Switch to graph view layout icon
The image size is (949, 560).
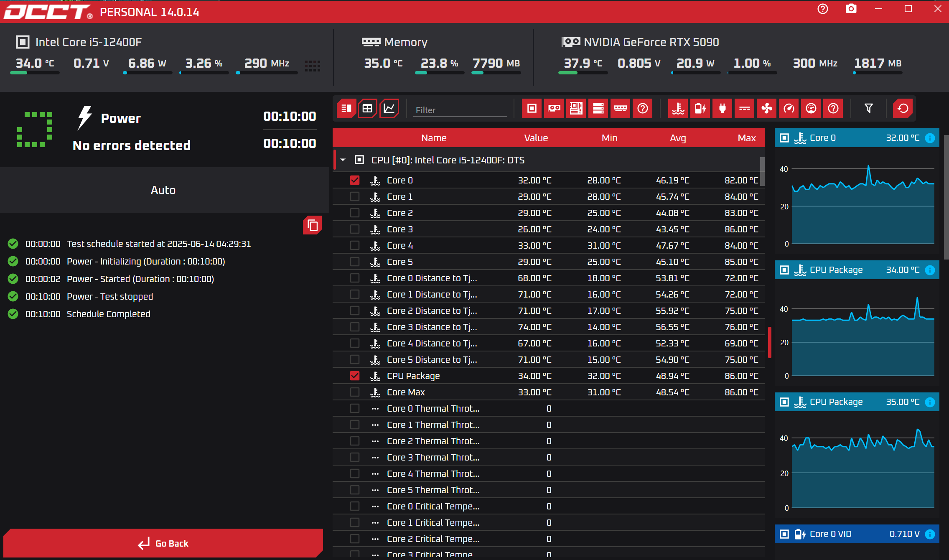[x=389, y=109]
